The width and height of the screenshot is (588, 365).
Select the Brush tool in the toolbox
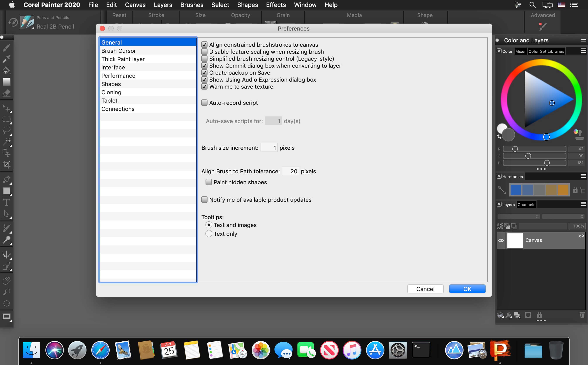click(x=7, y=48)
